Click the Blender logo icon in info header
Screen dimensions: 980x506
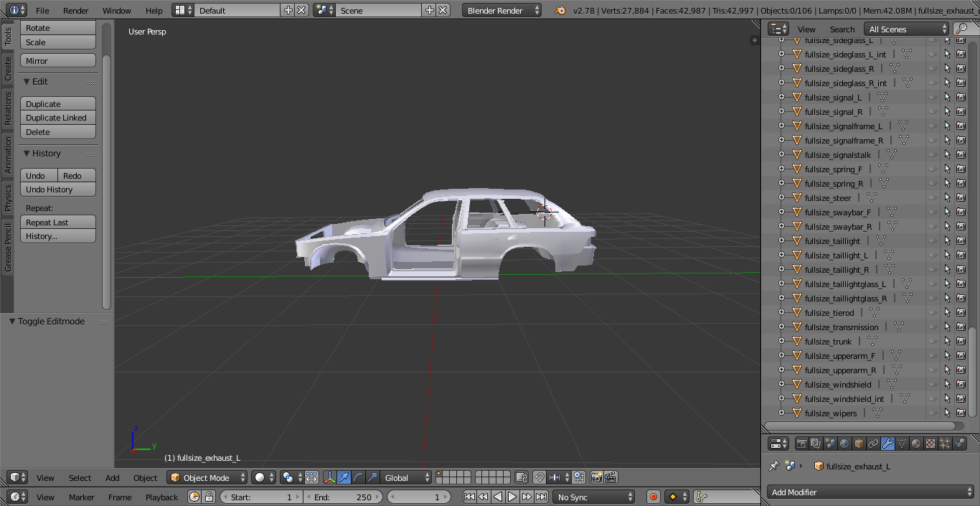[x=560, y=11]
